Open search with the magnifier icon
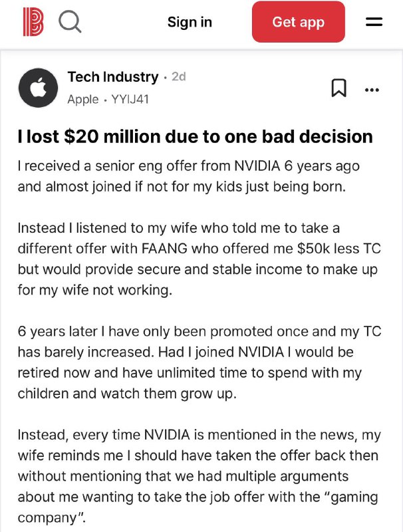 pyautogui.click(x=70, y=22)
